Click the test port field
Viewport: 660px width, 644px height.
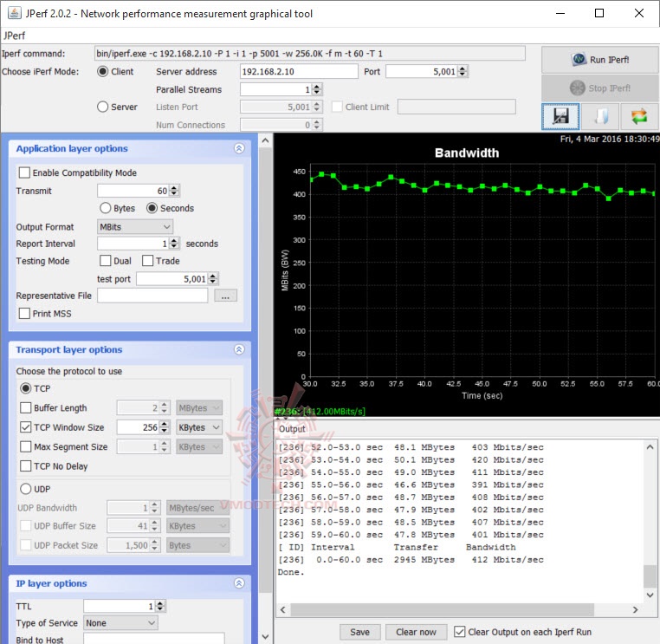[171, 279]
